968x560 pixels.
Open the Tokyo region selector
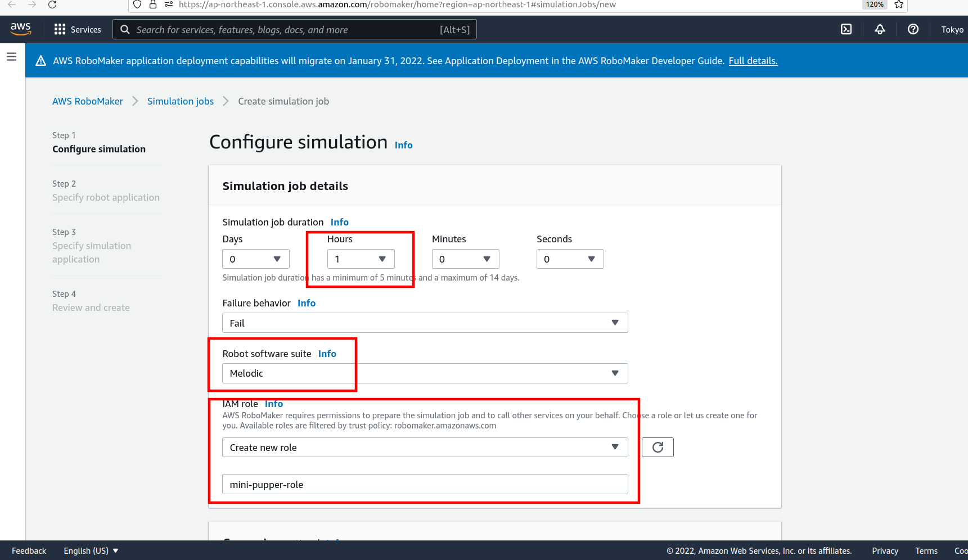point(952,29)
